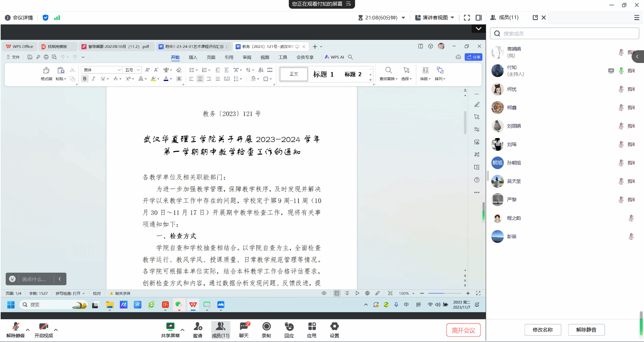Open the Reactions icon in toolbar
Image resolution: width=644 pixels, height=342 pixels.
(x=289, y=327)
